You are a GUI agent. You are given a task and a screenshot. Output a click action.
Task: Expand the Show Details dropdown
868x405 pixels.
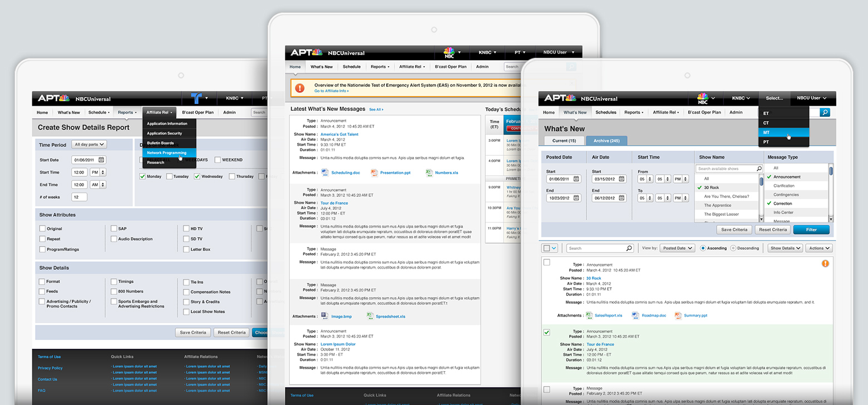(x=785, y=248)
